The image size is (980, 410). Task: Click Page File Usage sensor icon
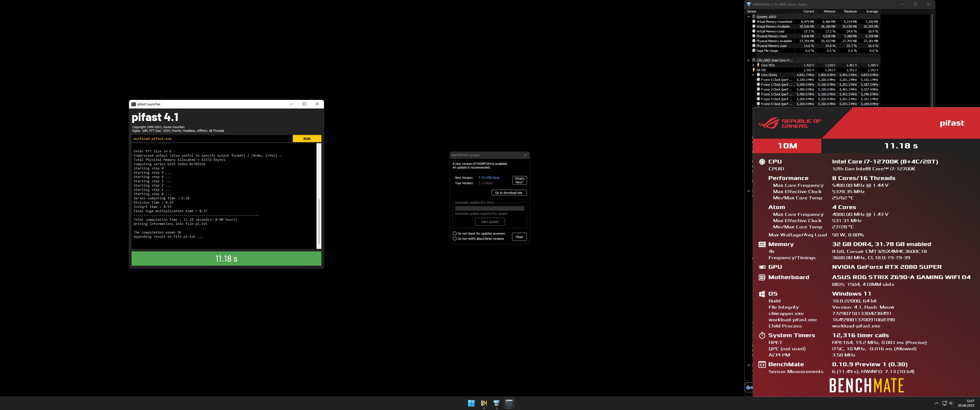pos(754,51)
